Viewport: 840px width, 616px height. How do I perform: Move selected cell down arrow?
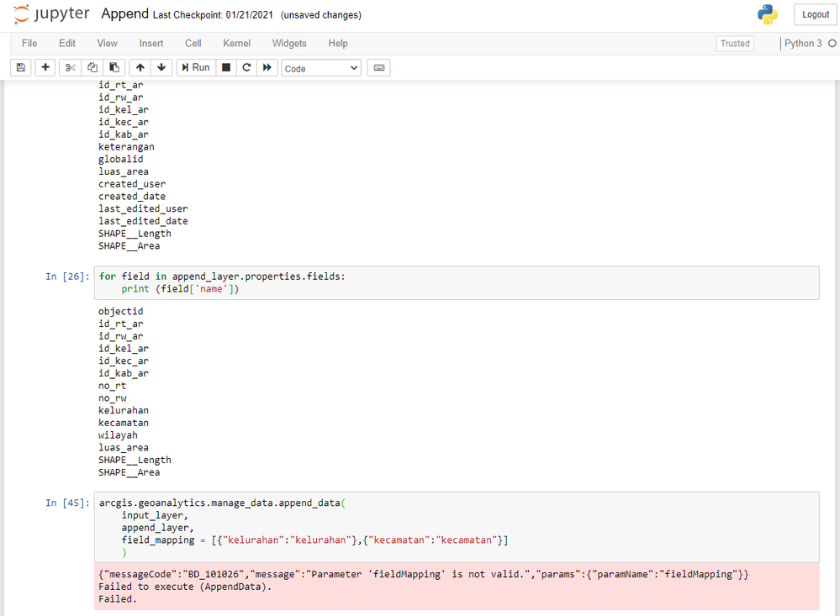pyautogui.click(x=161, y=67)
